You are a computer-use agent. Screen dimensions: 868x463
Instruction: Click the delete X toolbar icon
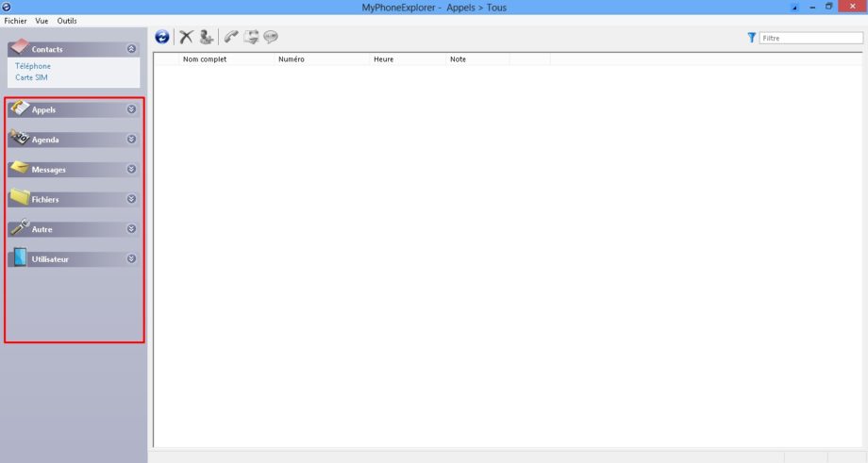click(x=186, y=37)
